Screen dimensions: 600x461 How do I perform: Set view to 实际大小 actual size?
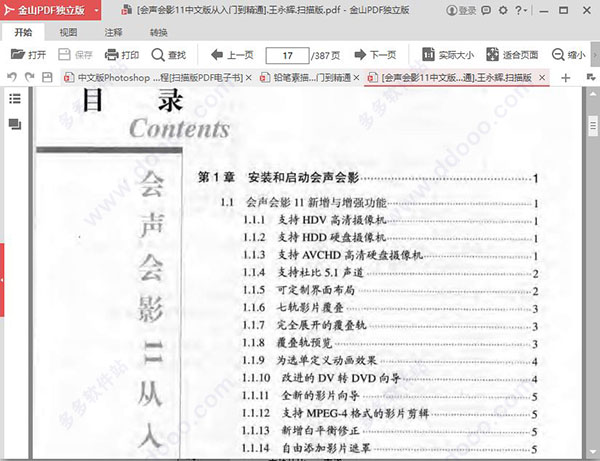[448, 55]
